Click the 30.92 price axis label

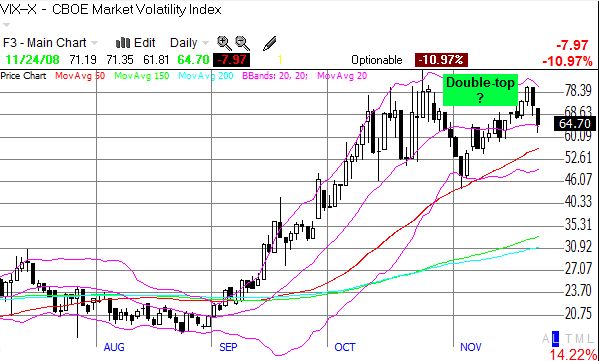pos(578,247)
